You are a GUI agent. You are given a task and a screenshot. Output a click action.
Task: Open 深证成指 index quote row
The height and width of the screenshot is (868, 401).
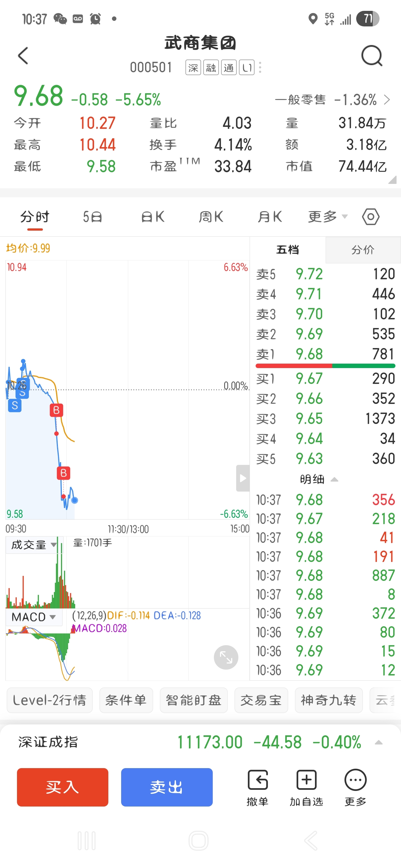click(x=200, y=742)
